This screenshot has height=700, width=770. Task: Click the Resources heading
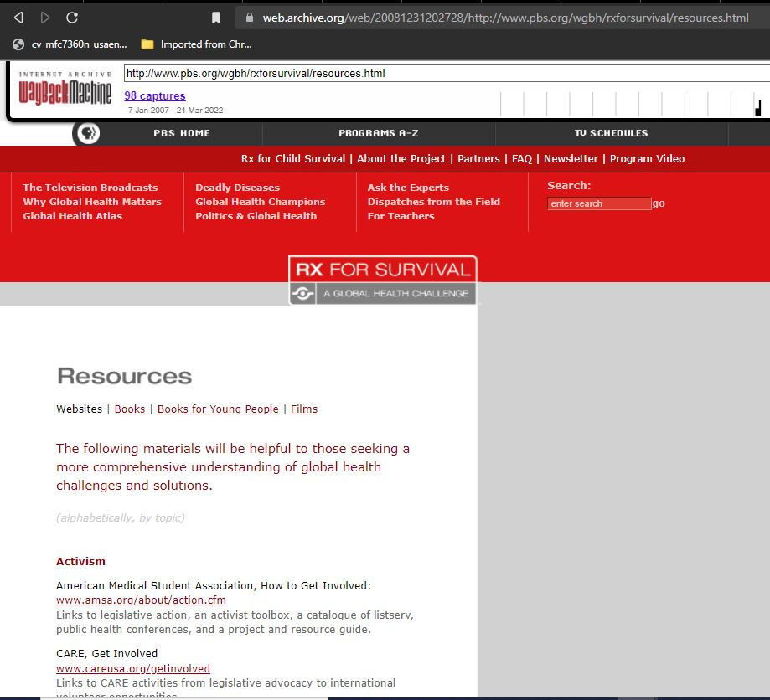(124, 377)
